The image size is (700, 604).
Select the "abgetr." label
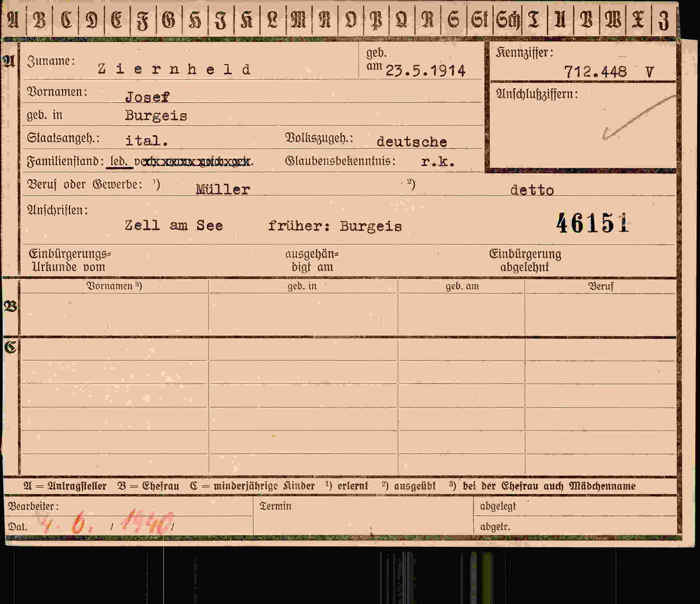pos(495,526)
